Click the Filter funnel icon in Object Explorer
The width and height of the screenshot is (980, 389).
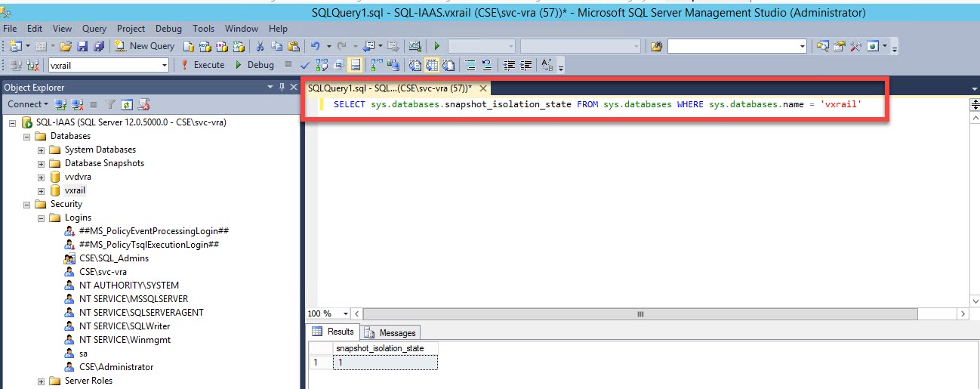(x=110, y=104)
